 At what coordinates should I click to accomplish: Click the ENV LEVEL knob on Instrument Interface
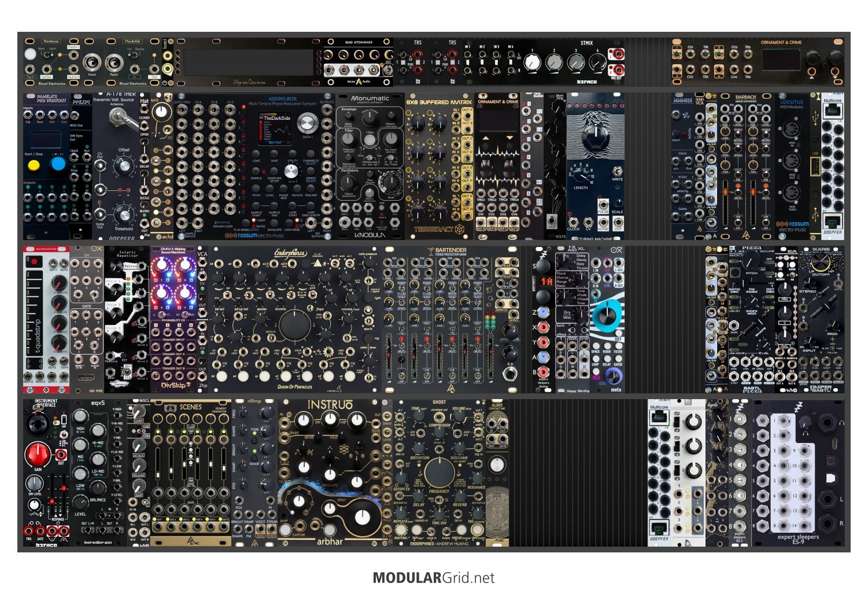coord(34,483)
